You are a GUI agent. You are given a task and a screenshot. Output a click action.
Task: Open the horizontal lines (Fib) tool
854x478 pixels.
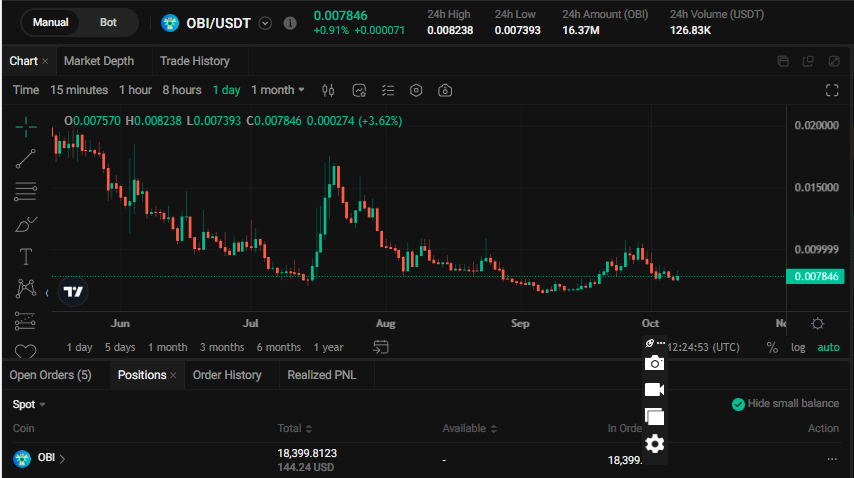26,191
